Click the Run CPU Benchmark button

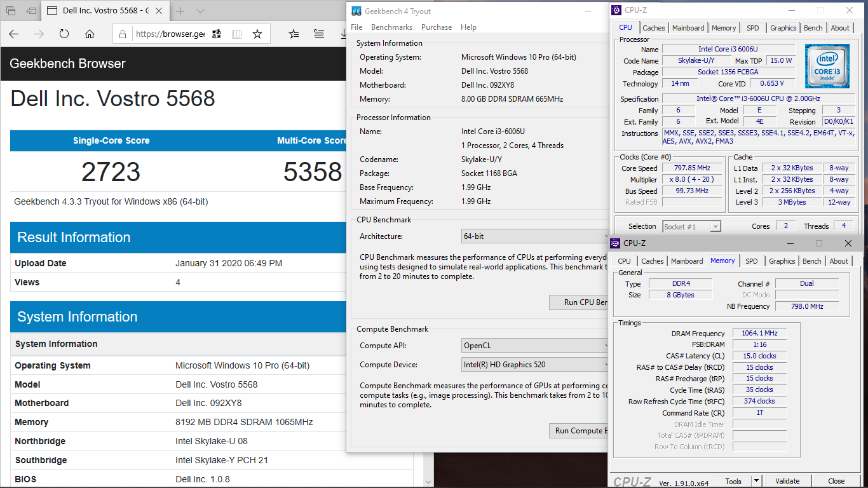point(579,302)
